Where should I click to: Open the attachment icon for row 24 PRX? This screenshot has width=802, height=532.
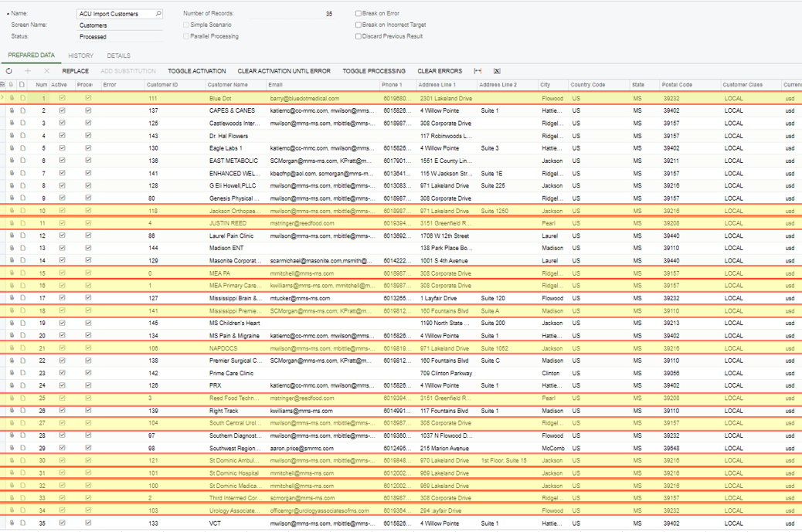[12, 385]
